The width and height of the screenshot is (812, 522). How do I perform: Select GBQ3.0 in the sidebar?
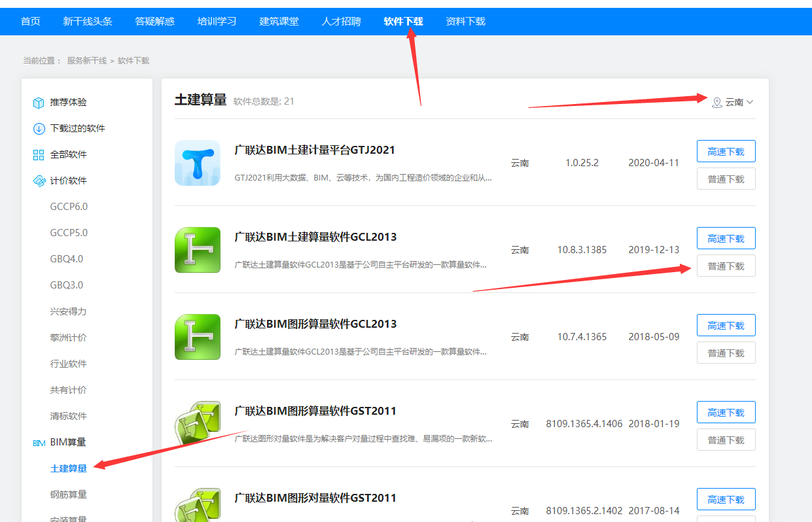(67, 285)
